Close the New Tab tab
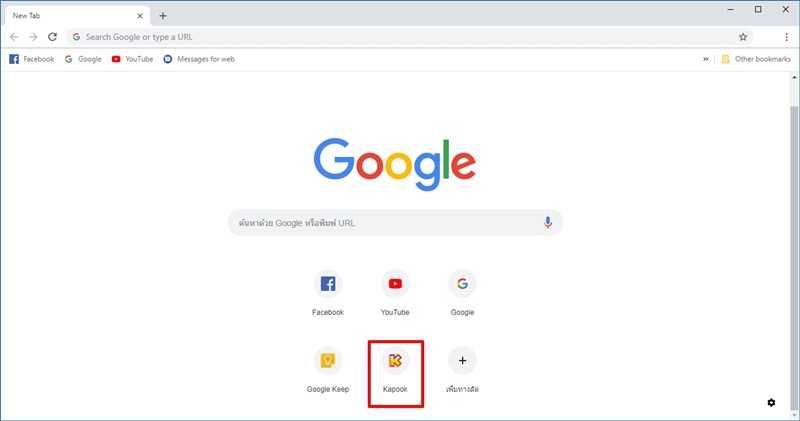The height and width of the screenshot is (421, 800). 140,16
